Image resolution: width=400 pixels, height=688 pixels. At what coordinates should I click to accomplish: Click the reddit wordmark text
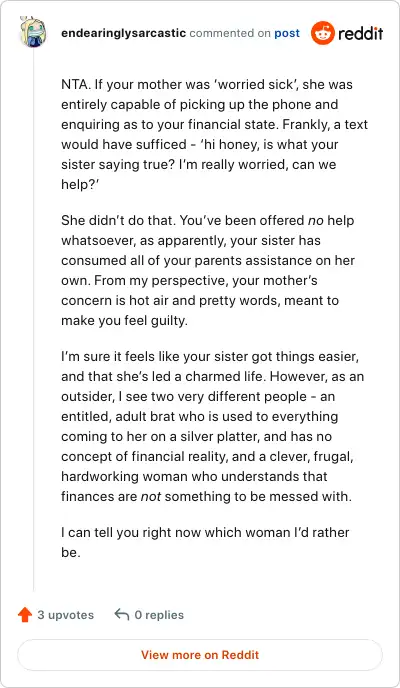(x=361, y=33)
